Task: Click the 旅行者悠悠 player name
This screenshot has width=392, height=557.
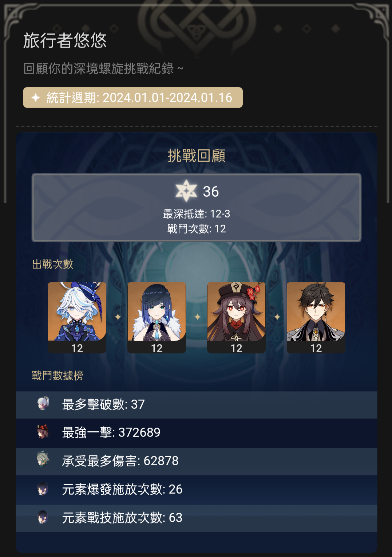Action: click(x=65, y=40)
